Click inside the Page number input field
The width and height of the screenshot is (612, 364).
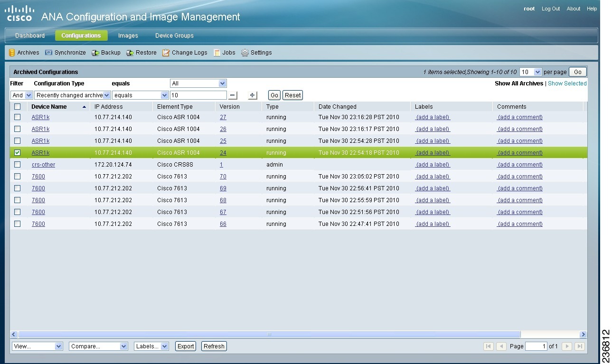coord(536,346)
